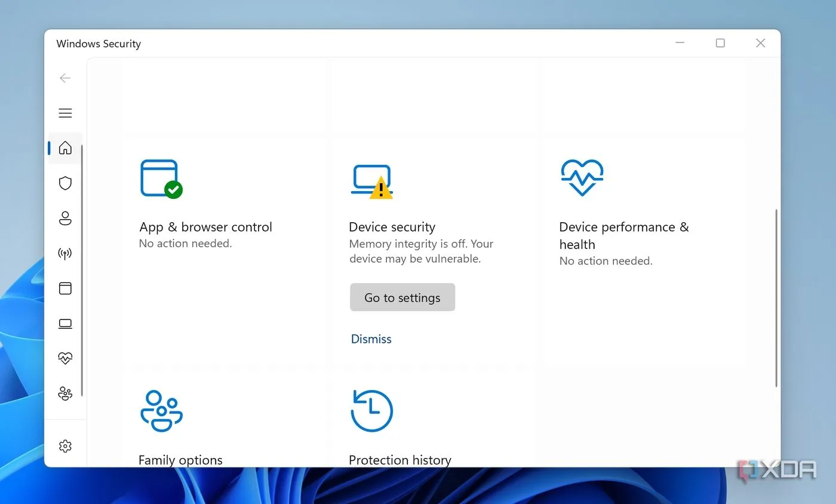
Task: Click the Home icon in sidebar
Action: 65,148
